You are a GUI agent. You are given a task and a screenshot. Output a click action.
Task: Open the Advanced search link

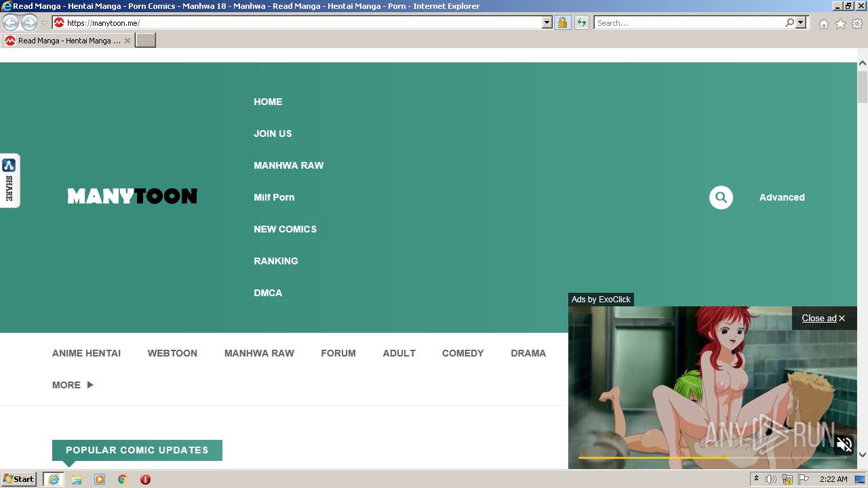coord(782,197)
